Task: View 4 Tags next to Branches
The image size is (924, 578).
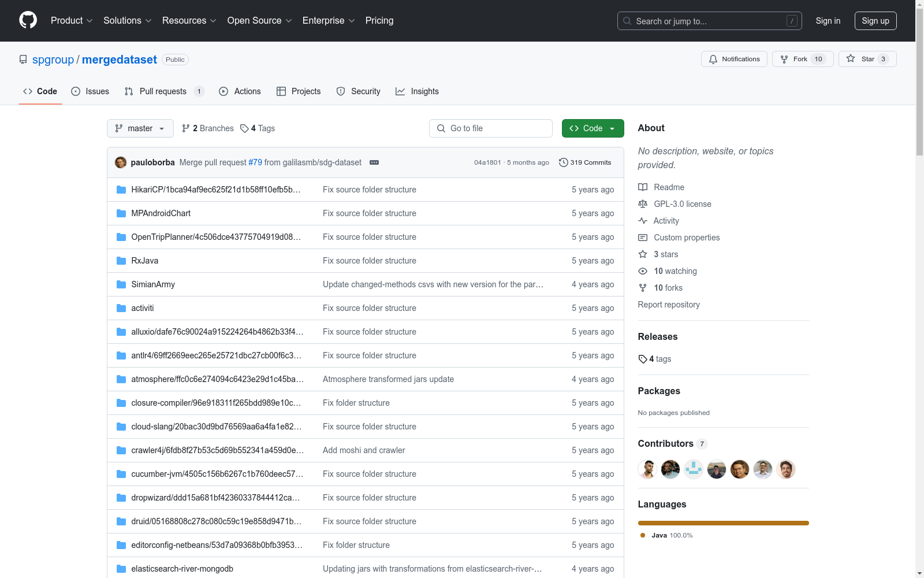Action: [x=258, y=128]
